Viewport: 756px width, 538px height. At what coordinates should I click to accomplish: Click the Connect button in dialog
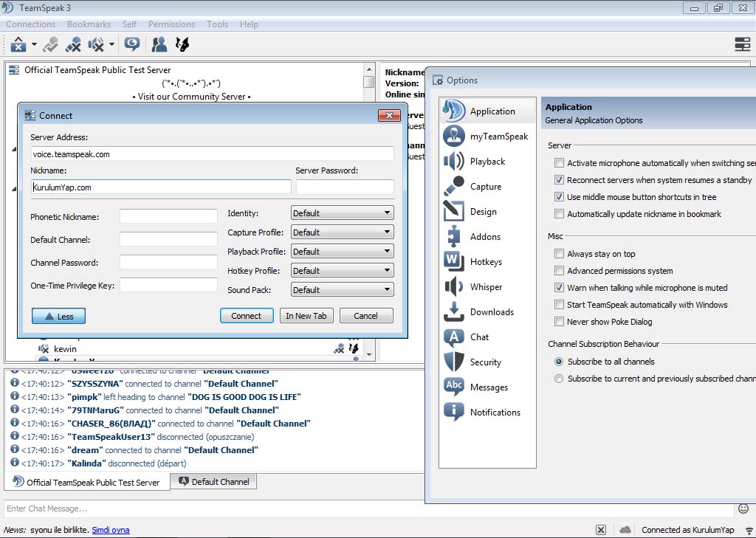(247, 316)
